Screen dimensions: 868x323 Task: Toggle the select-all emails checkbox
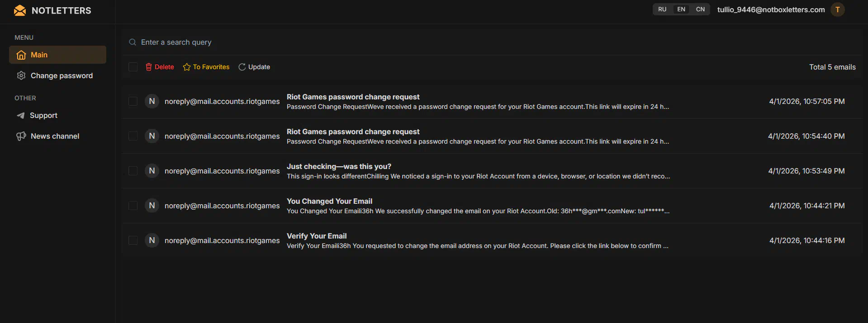[x=133, y=67]
